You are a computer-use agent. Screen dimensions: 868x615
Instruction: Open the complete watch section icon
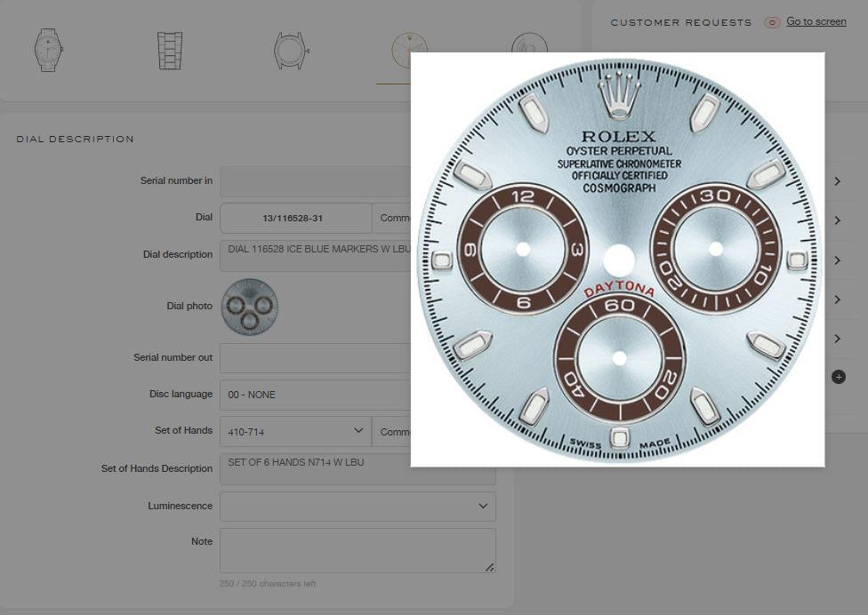pyautogui.click(x=48, y=50)
